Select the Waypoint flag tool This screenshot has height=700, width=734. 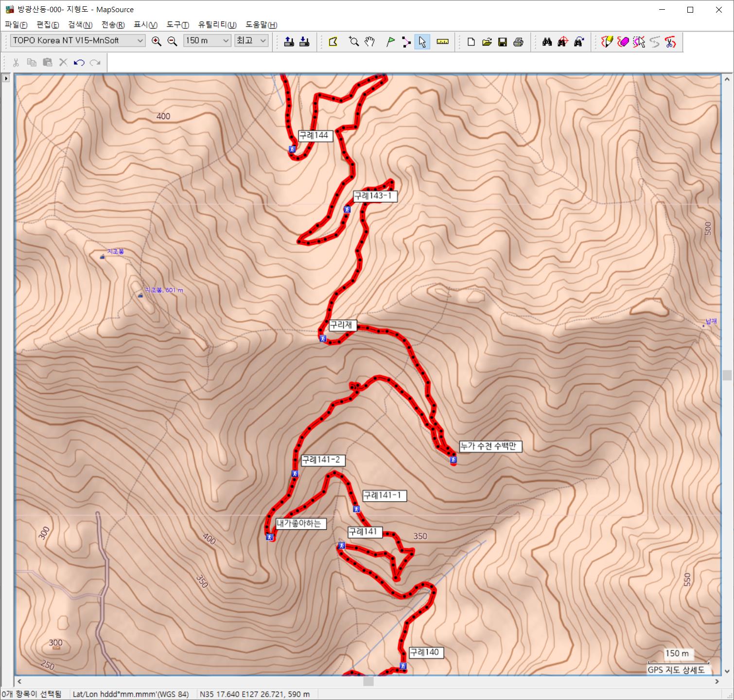pos(390,42)
